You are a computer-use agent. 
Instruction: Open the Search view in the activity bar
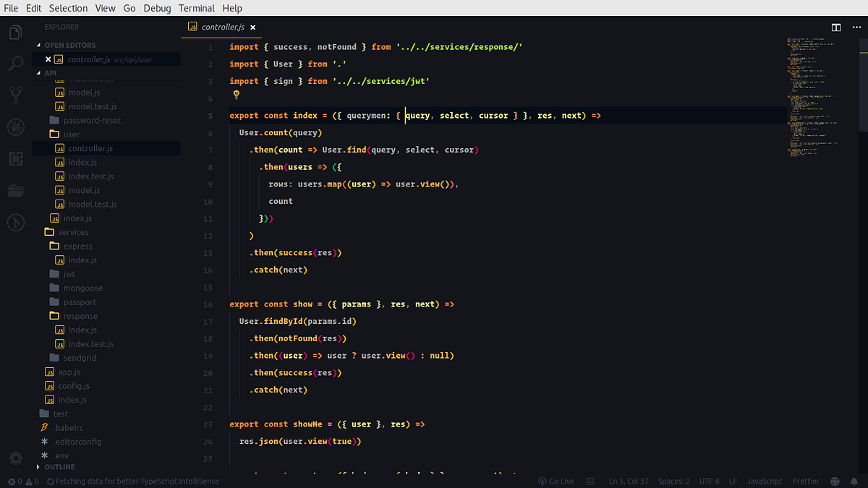(x=15, y=64)
